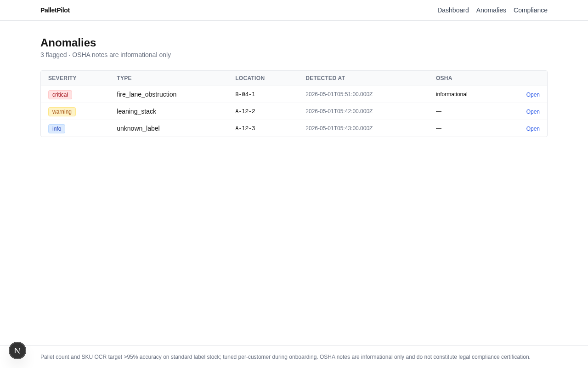Click the 3 flagged subtitle text
588x368 pixels.
(x=106, y=55)
